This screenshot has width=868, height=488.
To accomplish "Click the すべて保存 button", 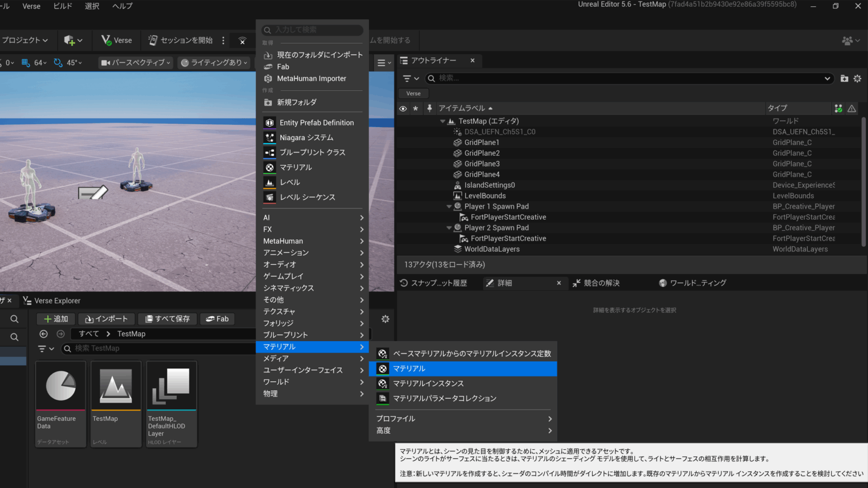I will (167, 319).
